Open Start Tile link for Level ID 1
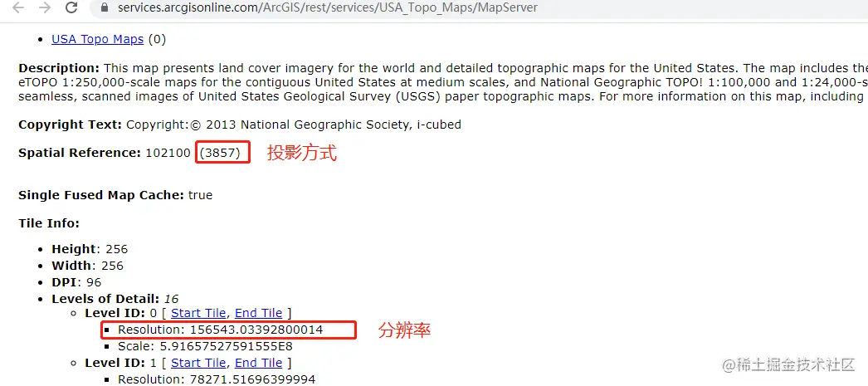The height and width of the screenshot is (386, 868). point(198,363)
